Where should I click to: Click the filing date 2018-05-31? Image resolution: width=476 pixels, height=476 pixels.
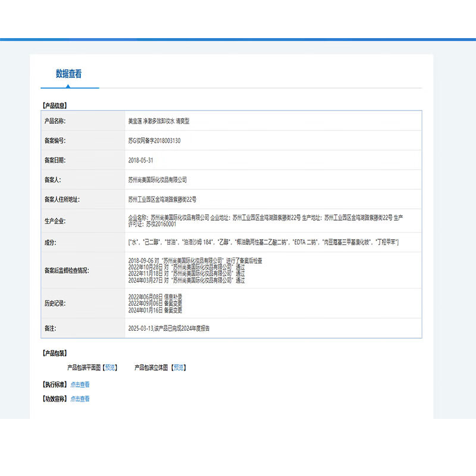[141, 160]
